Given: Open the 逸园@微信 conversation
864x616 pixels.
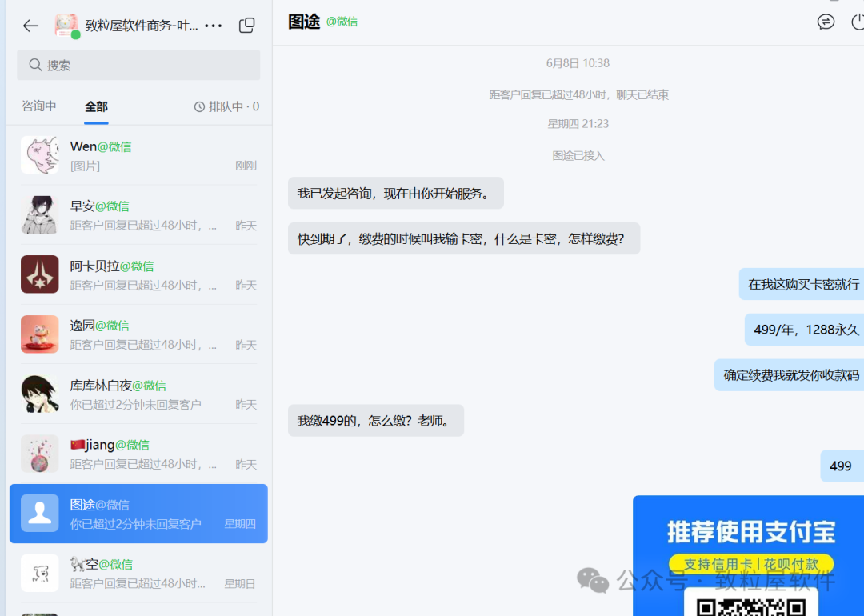Looking at the screenshot, I should (x=138, y=334).
